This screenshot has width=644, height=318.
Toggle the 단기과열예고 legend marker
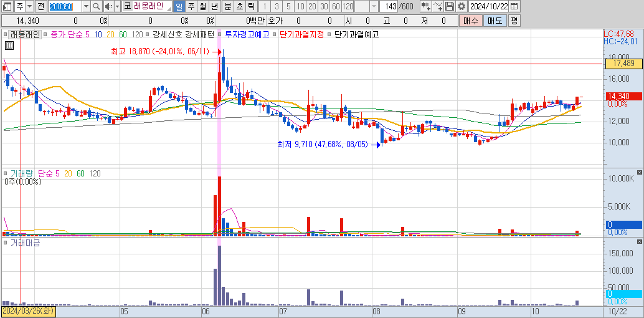coord(329,35)
